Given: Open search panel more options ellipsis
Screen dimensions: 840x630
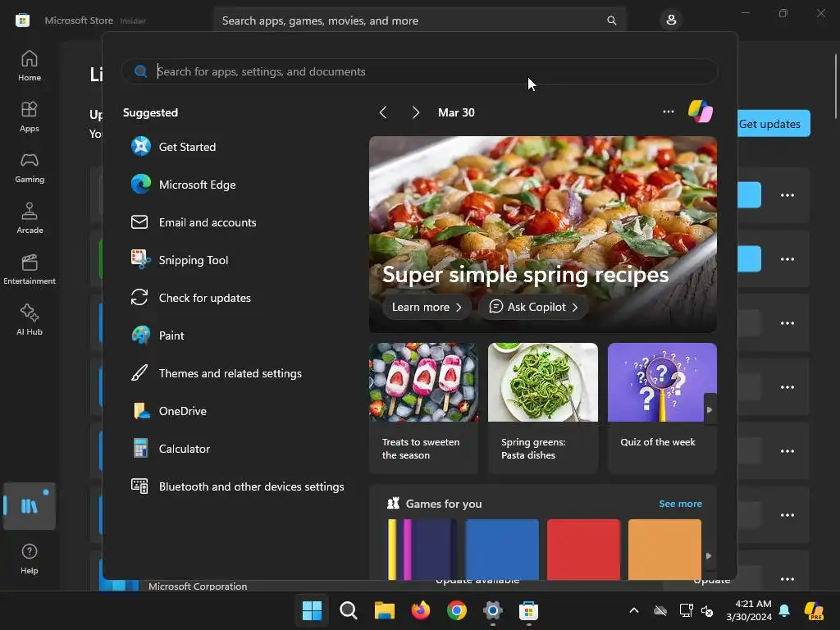Looking at the screenshot, I should [668, 112].
